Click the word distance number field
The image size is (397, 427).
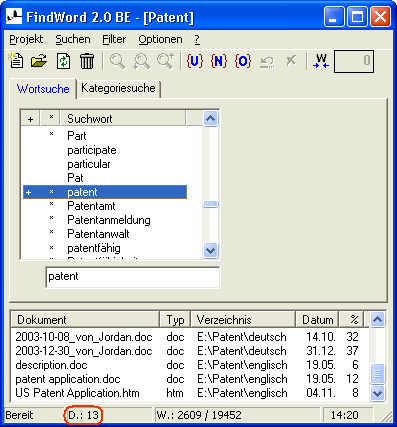pos(354,61)
